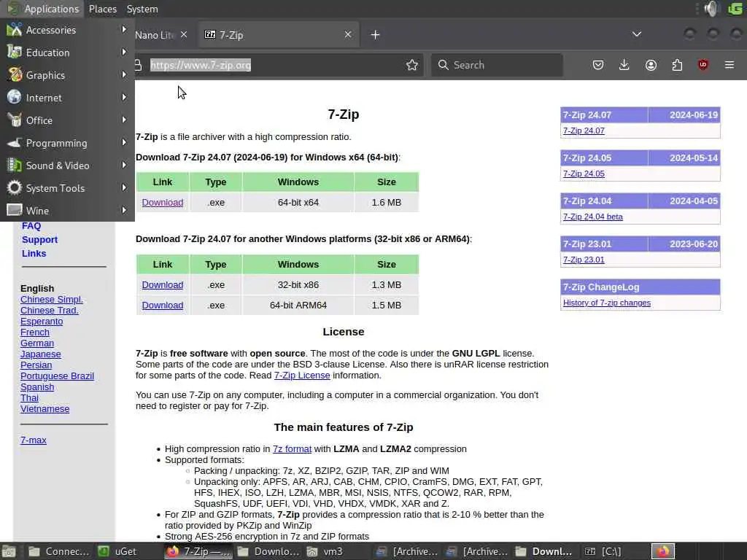The image size is (747, 560).
Task: Open the Firefox hamburger menu
Action: pyautogui.click(x=729, y=65)
